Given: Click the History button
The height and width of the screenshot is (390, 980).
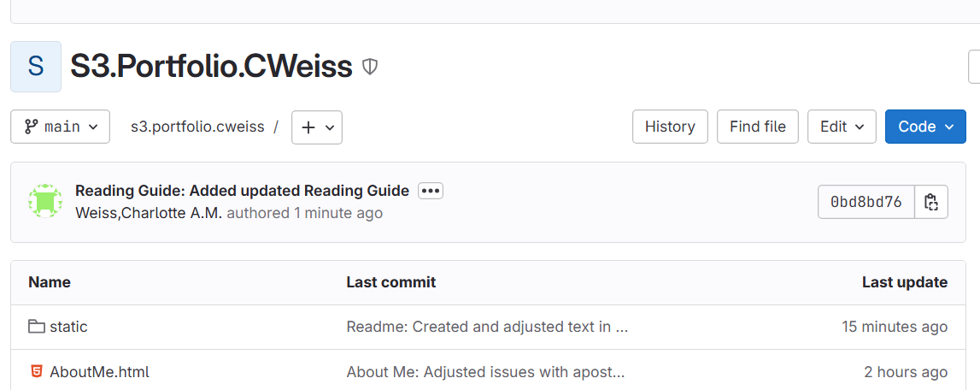Looking at the screenshot, I should tap(670, 127).
